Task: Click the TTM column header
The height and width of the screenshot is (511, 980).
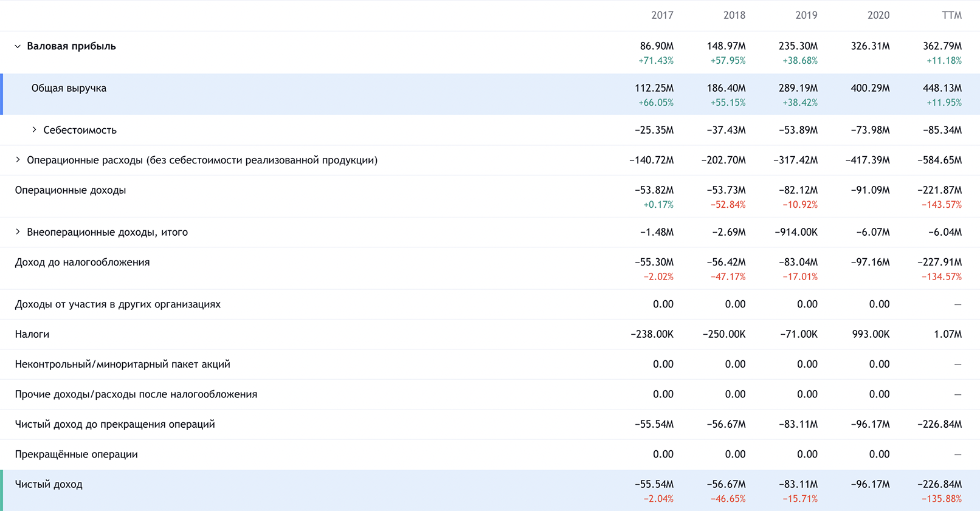Action: (952, 15)
